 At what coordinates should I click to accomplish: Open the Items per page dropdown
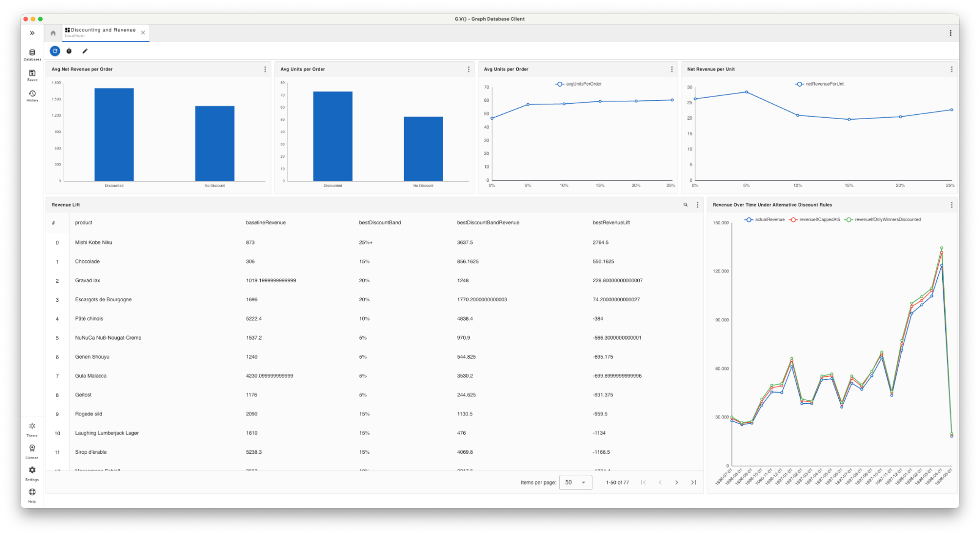click(x=575, y=482)
